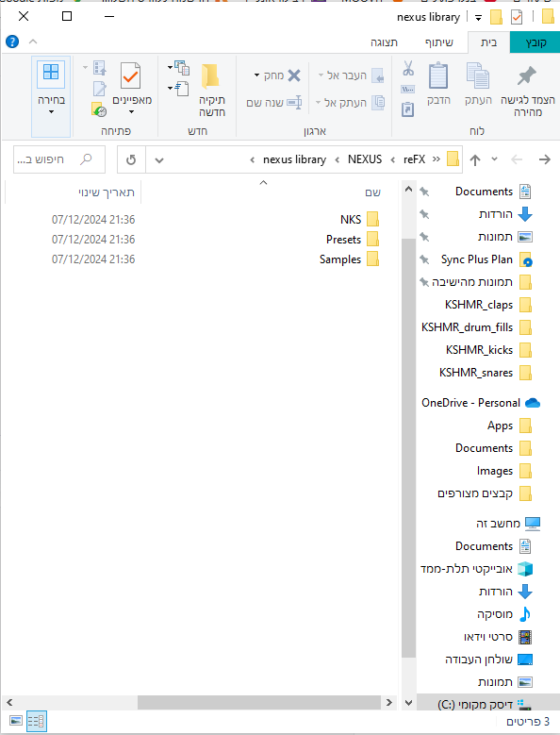Click Properties quick access toolbar icon

(x=517, y=17)
